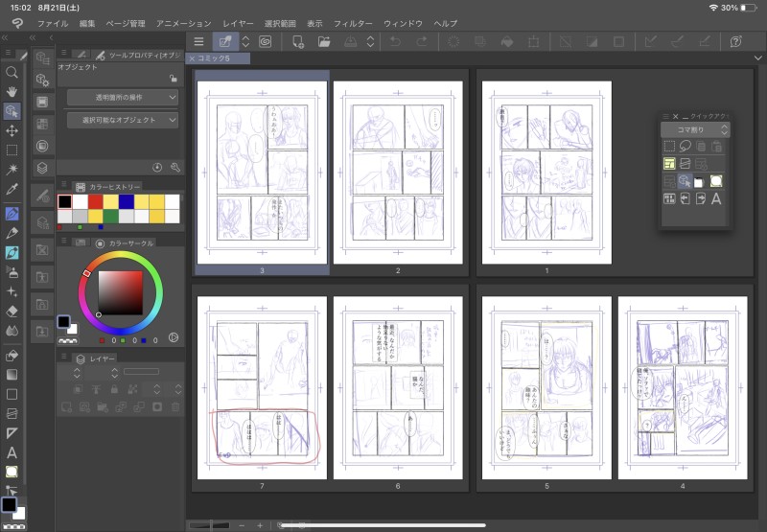This screenshot has height=532, width=767.
Task: Activate the Auto Select magic wand tool
Action: [12, 170]
